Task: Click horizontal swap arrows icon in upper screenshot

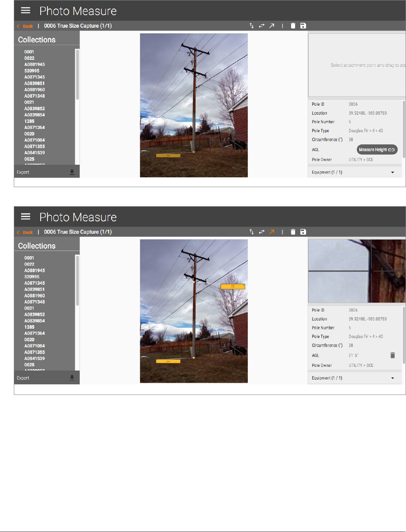Action: point(262,26)
